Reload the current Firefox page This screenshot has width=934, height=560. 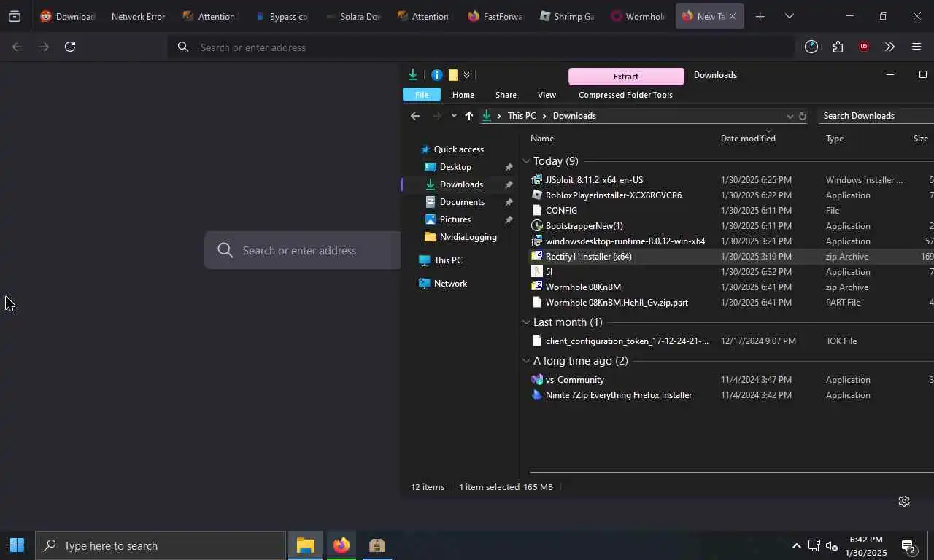tap(70, 47)
